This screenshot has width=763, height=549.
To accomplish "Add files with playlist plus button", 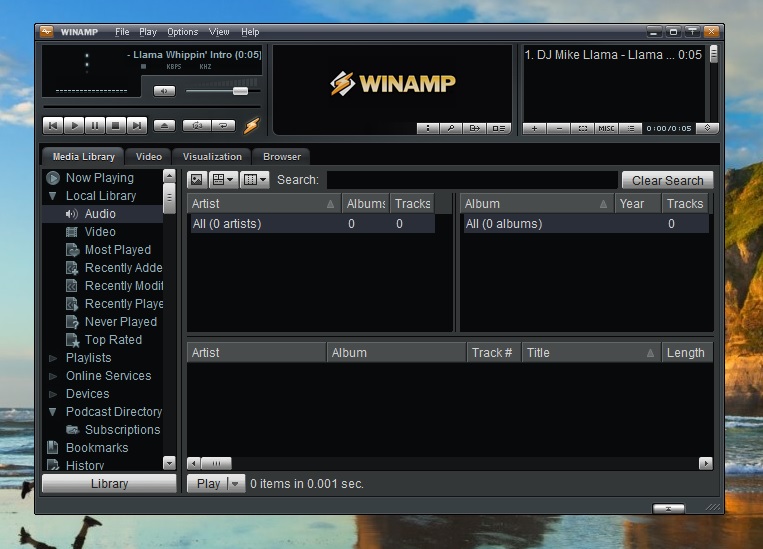I will (534, 128).
